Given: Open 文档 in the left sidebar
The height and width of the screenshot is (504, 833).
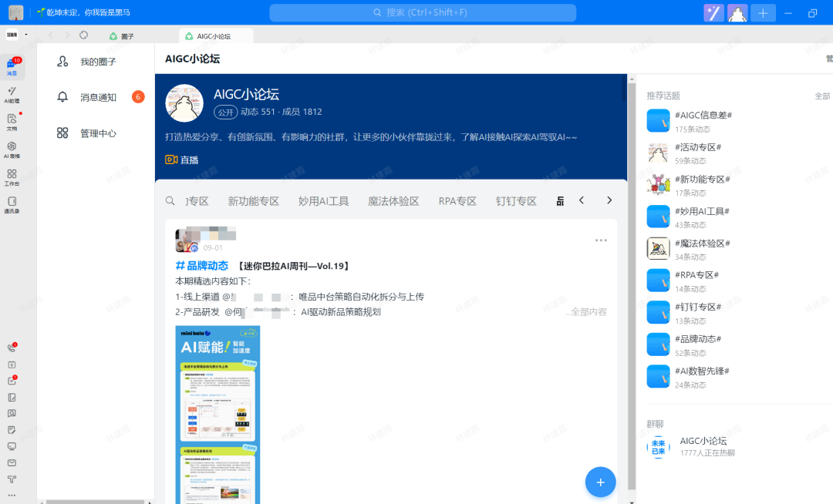Looking at the screenshot, I should click(x=12, y=122).
